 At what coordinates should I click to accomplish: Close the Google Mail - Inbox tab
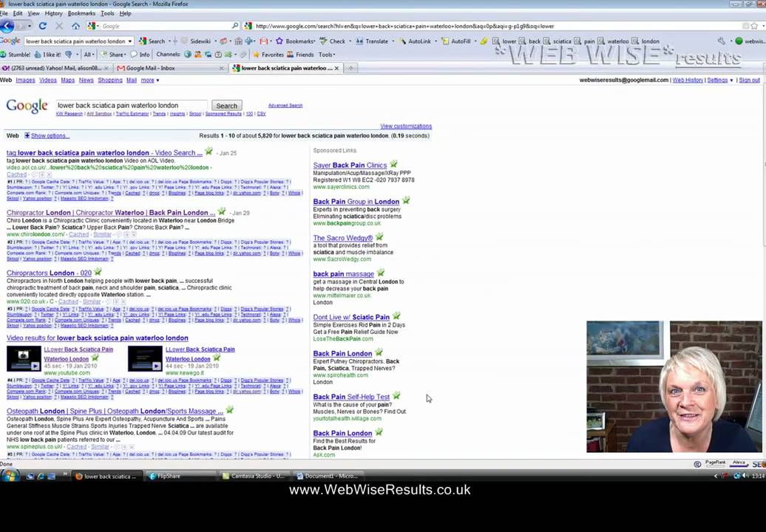click(x=222, y=68)
